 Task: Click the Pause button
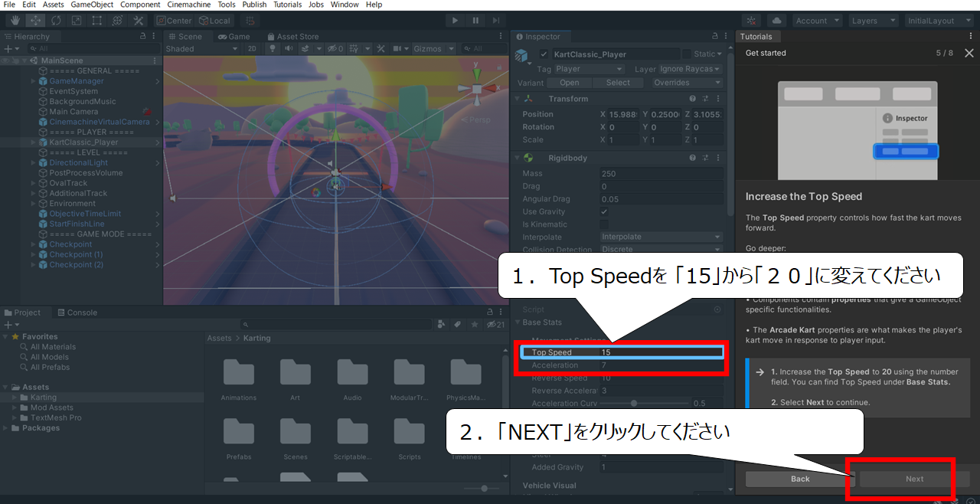click(476, 21)
